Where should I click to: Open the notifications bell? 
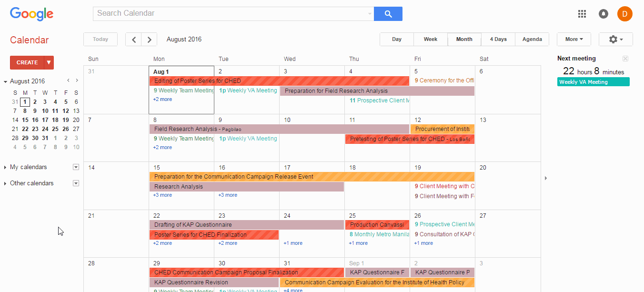(x=604, y=14)
